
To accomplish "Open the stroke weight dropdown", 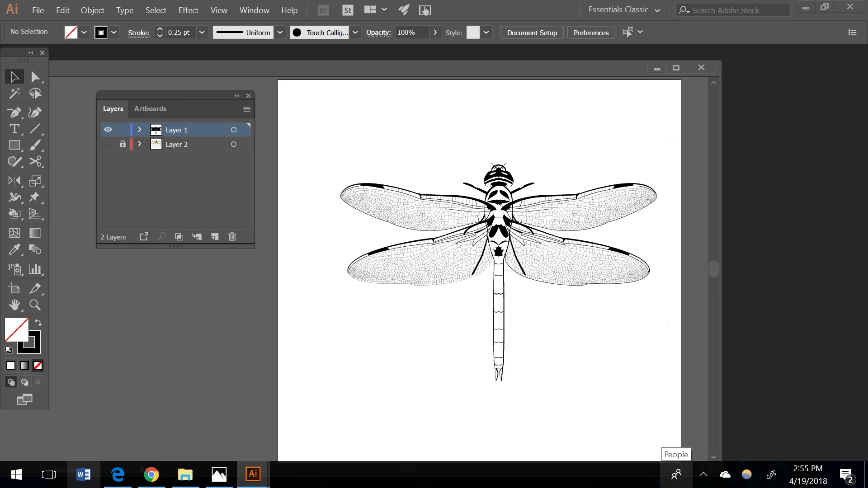I will coord(202,33).
